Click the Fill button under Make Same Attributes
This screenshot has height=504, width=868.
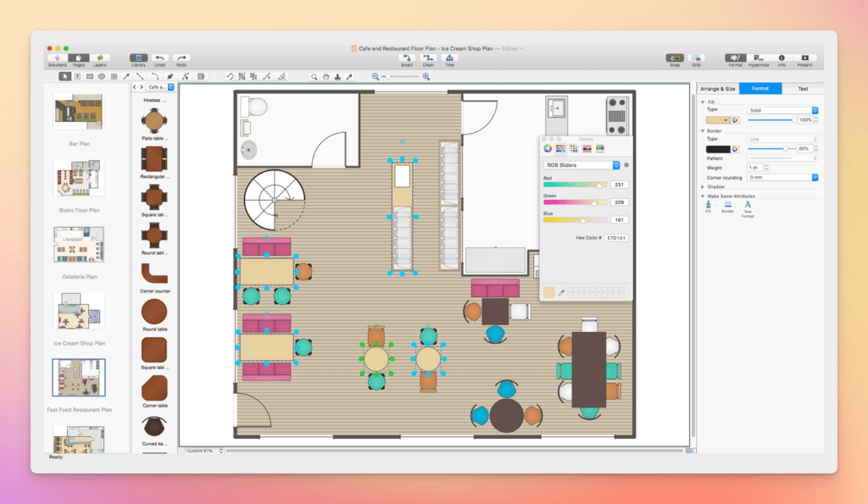708,205
